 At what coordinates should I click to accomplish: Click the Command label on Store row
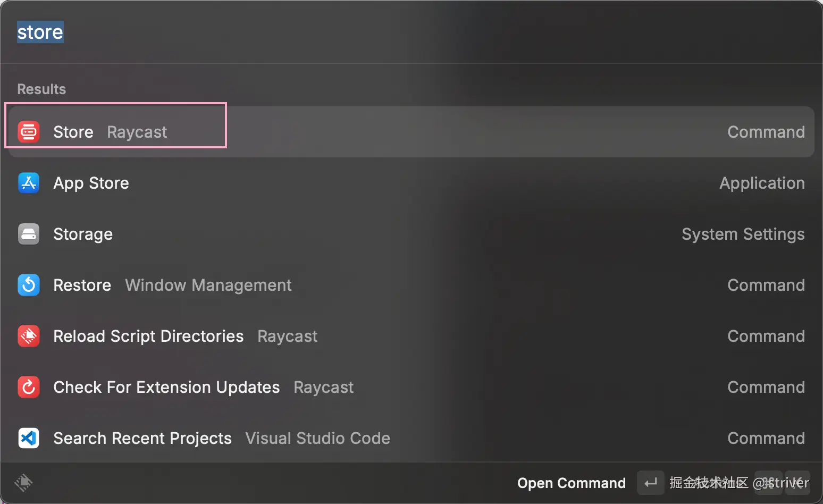point(766,132)
